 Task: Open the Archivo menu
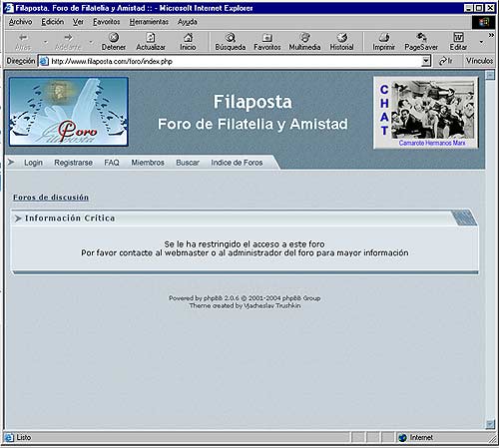point(20,22)
